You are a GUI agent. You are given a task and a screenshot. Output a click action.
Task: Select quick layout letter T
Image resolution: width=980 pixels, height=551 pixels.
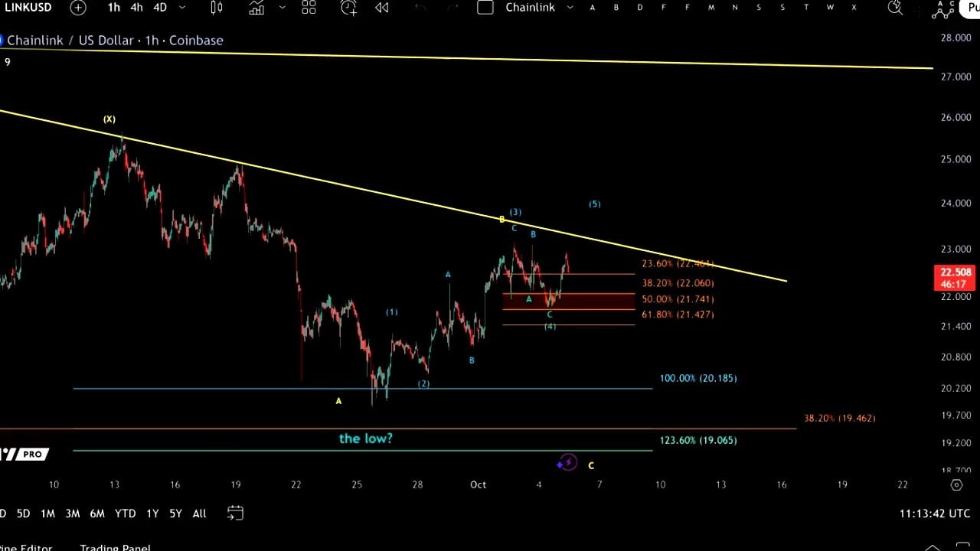click(x=806, y=8)
